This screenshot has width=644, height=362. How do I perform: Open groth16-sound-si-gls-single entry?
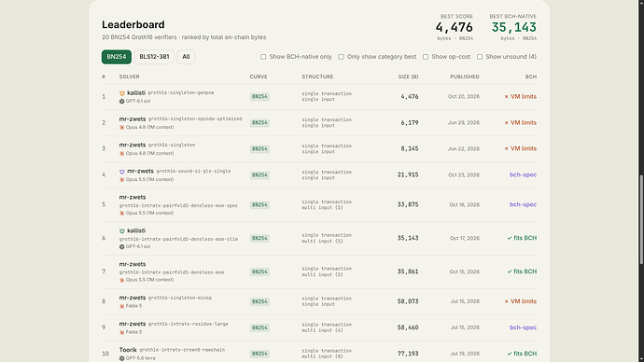point(193,171)
